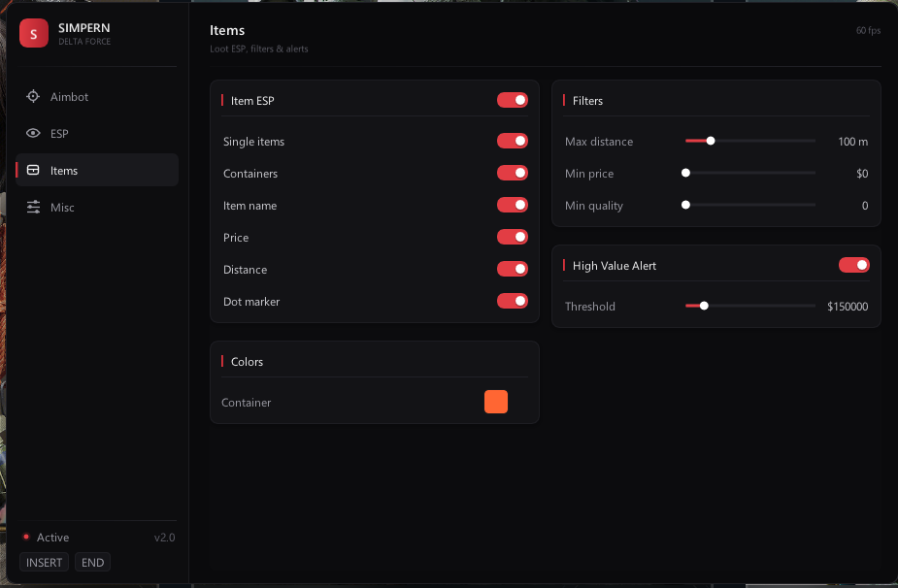Viewport: 898px width, 588px height.
Task: Toggle the Price switch
Action: coord(512,237)
